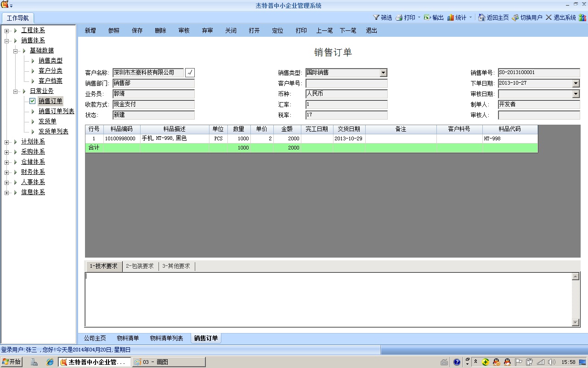
Task: Expand the 人事体系 tree node
Action: (x=7, y=183)
